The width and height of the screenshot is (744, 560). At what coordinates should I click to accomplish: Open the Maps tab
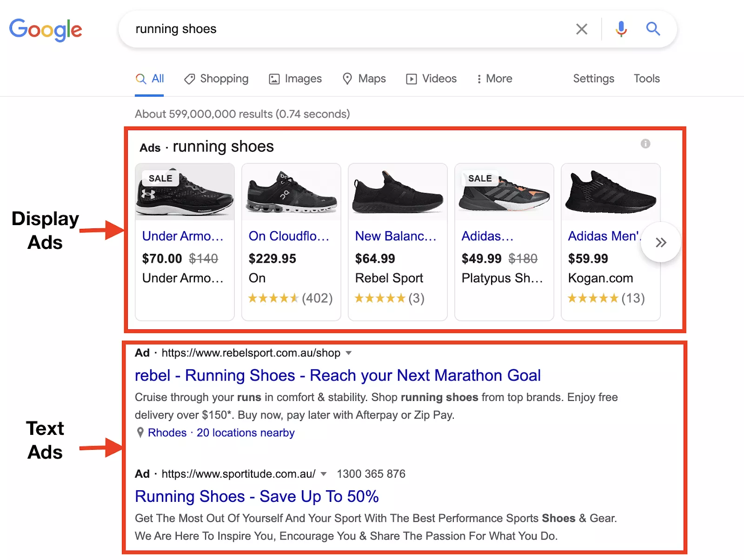tap(364, 79)
